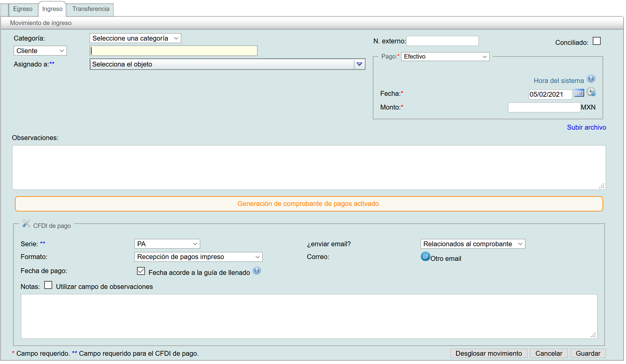The image size is (626, 364).
Task: Click the Monto amount input field
Action: pyautogui.click(x=544, y=107)
